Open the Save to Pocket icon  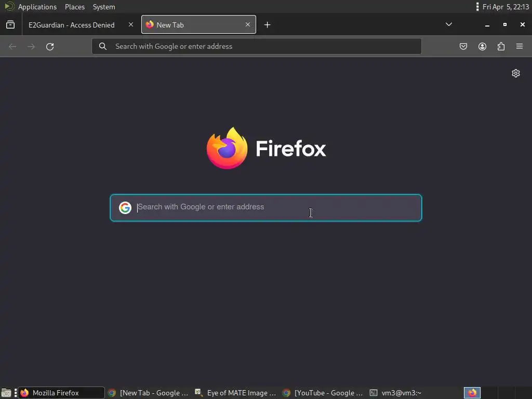point(463,46)
